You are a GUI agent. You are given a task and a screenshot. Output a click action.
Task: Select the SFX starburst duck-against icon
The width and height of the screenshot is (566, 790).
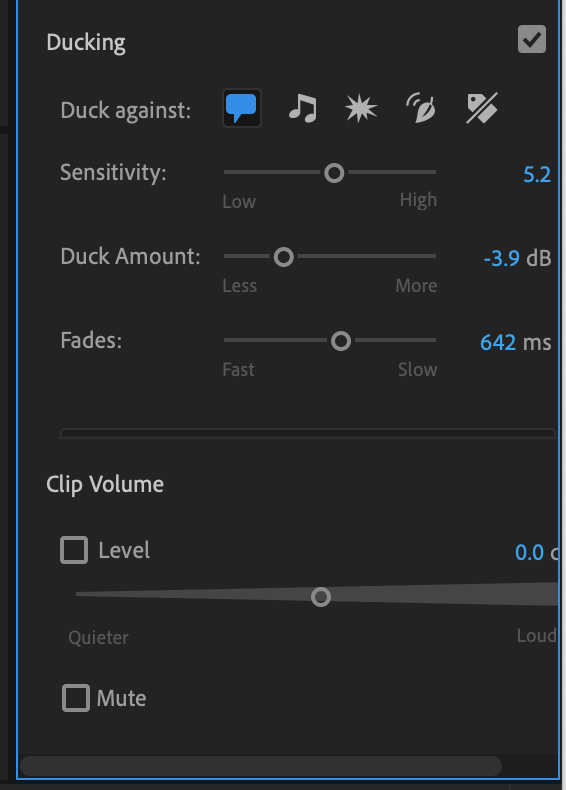(361, 109)
